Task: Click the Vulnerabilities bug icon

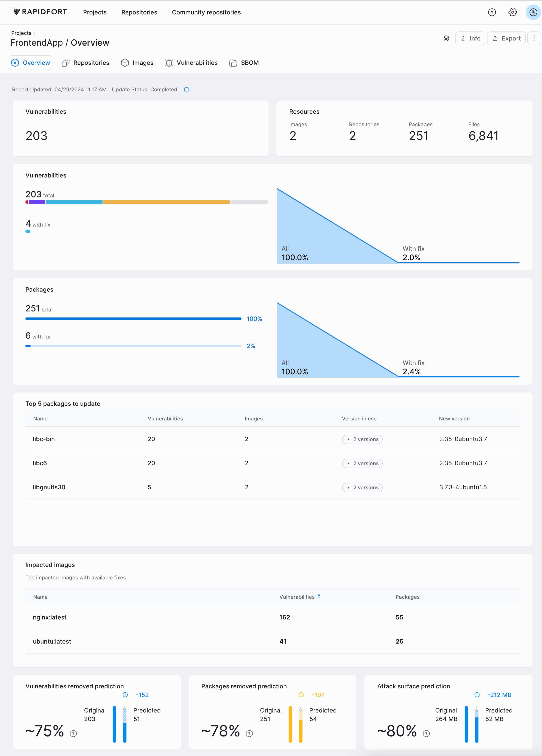Action: (x=169, y=63)
